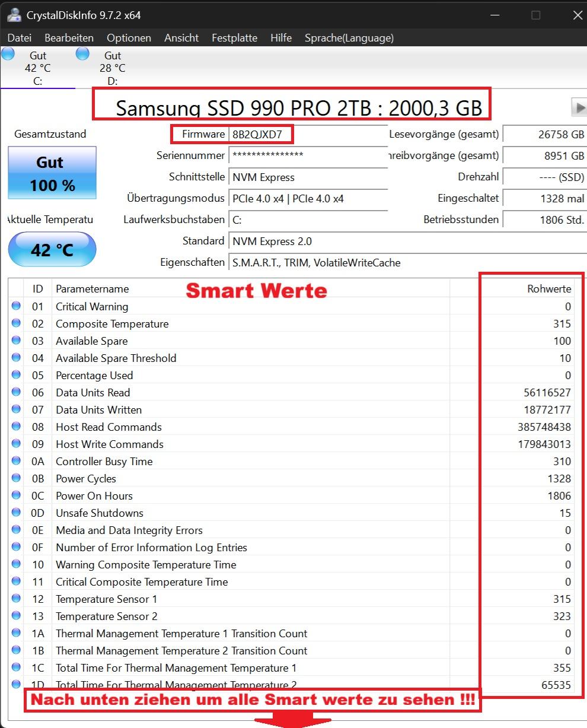Click the status dot for Host Write Commands
587x728 pixels.
16,444
